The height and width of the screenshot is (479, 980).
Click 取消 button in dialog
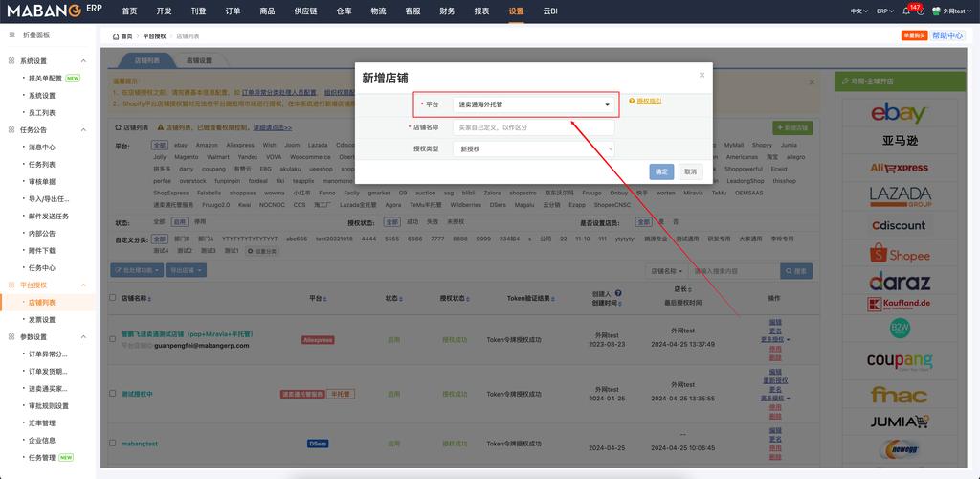(690, 172)
